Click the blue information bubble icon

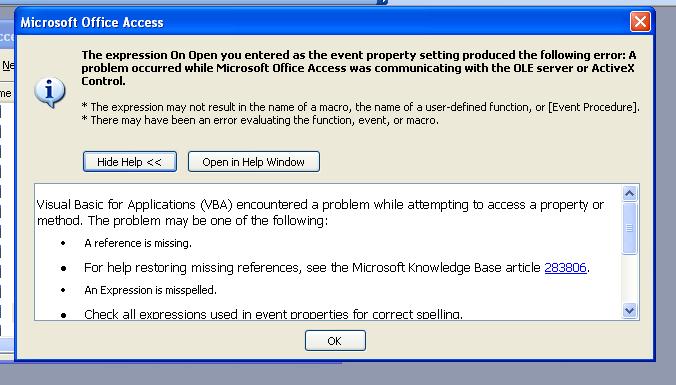pyautogui.click(x=50, y=92)
